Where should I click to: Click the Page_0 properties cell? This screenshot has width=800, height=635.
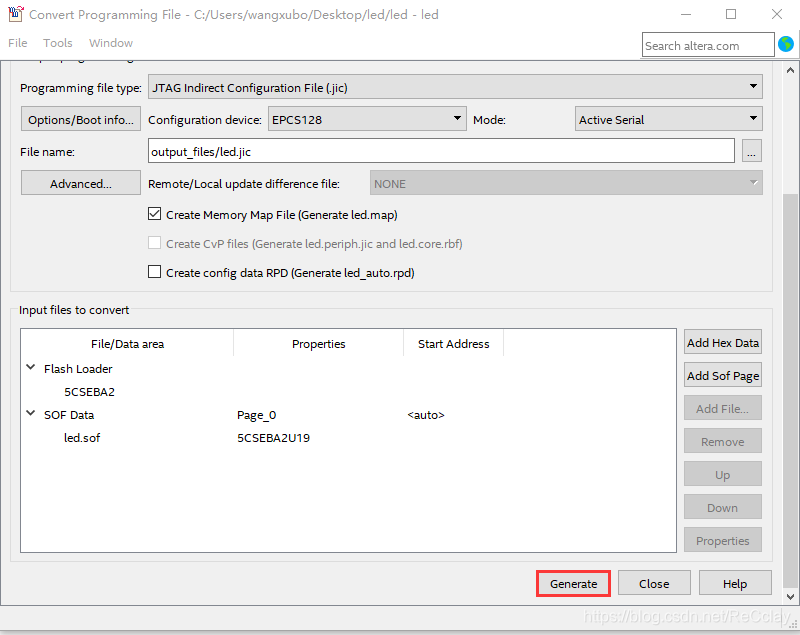[x=257, y=415]
